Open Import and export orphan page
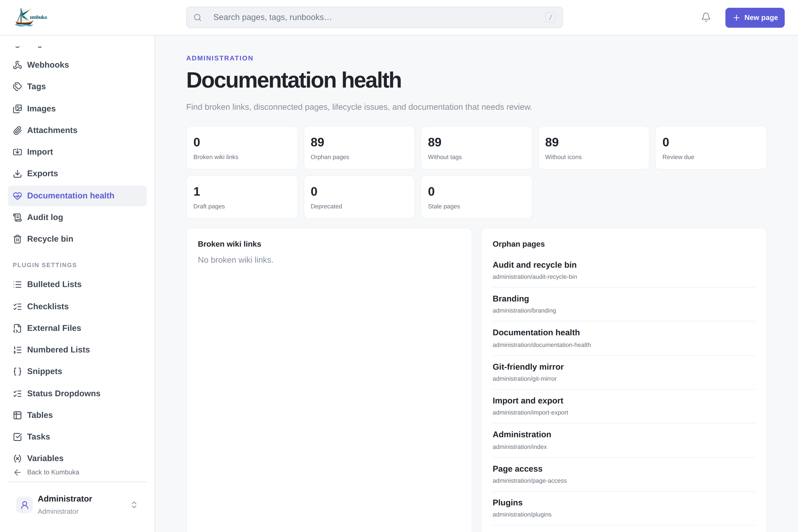The height and width of the screenshot is (532, 798). [x=528, y=401]
